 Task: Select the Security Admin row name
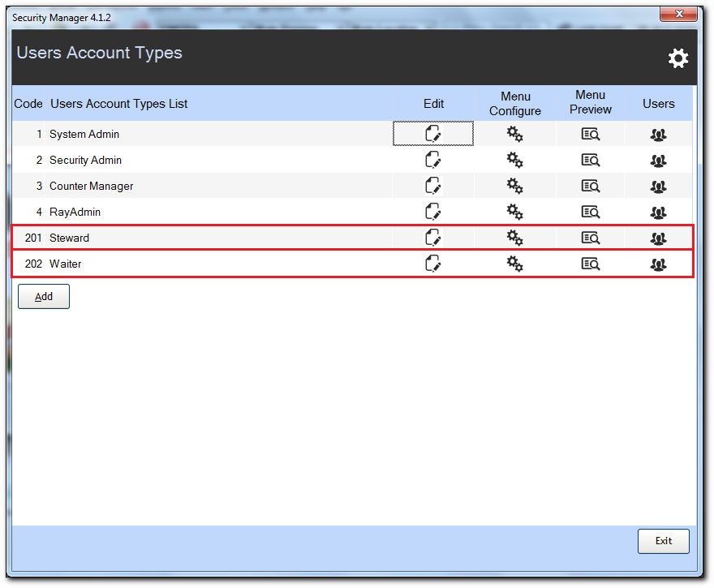click(x=86, y=161)
